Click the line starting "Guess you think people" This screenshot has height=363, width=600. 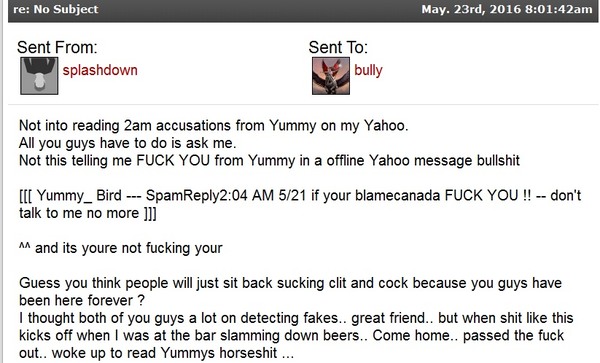tap(290, 283)
